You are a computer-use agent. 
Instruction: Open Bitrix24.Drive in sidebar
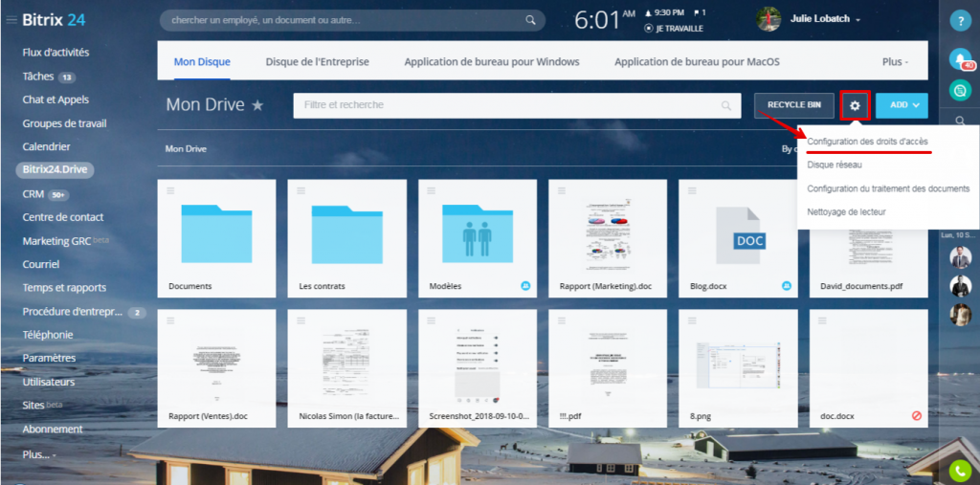[x=55, y=170]
